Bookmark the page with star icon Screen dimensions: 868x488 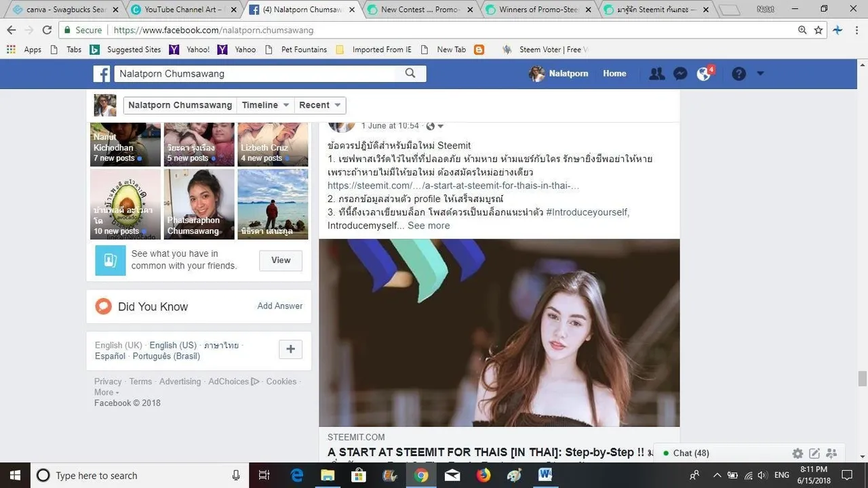point(818,30)
